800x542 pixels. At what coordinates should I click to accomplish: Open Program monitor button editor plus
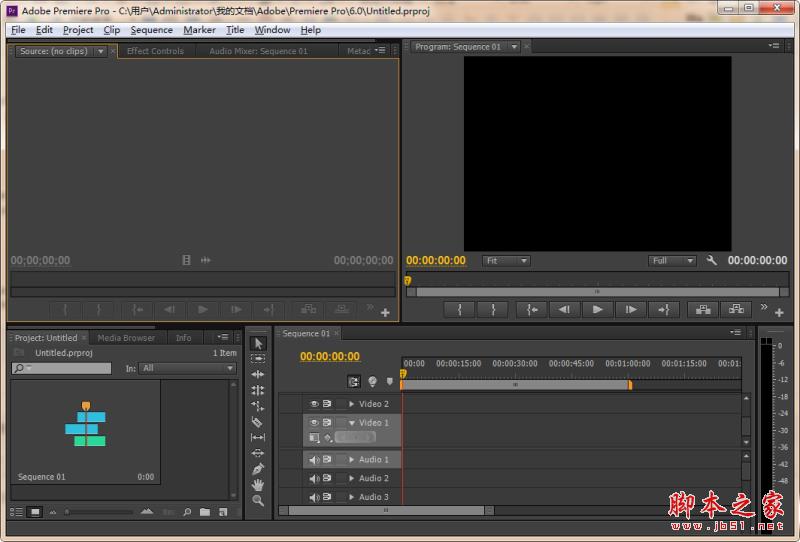tap(779, 312)
